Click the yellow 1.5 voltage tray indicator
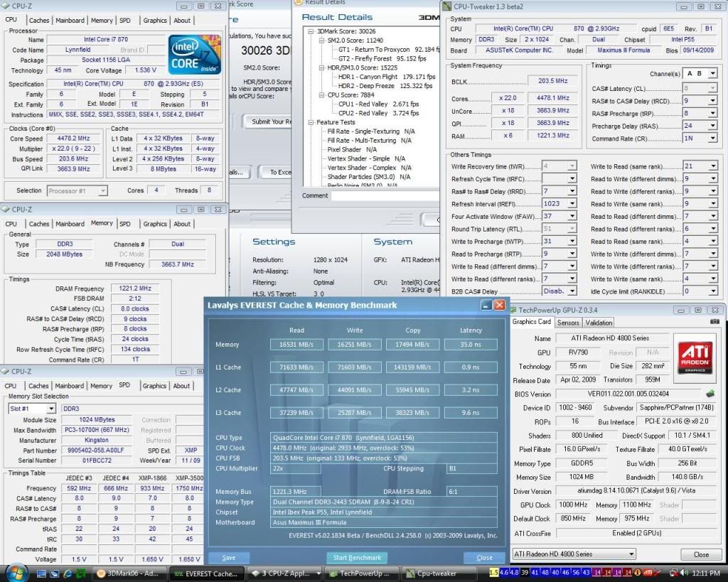The width and height of the screenshot is (728, 582). [494, 573]
